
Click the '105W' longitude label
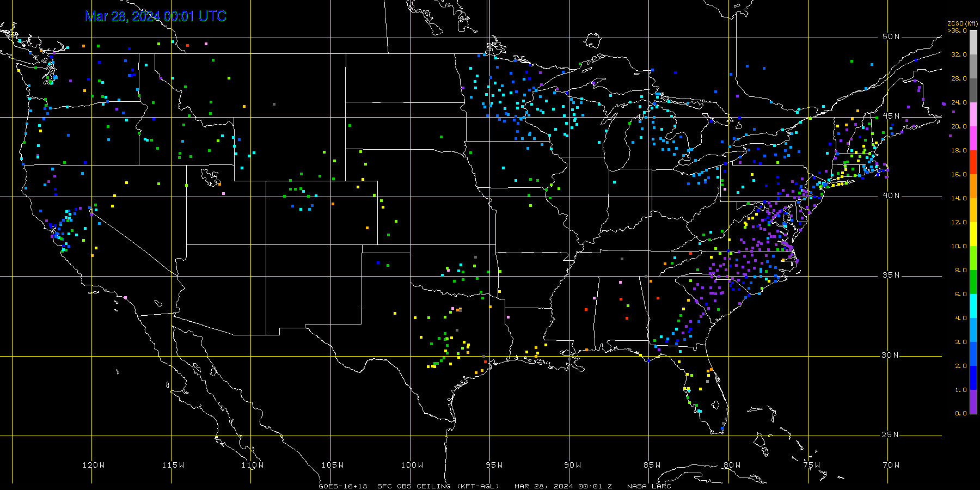(x=332, y=465)
